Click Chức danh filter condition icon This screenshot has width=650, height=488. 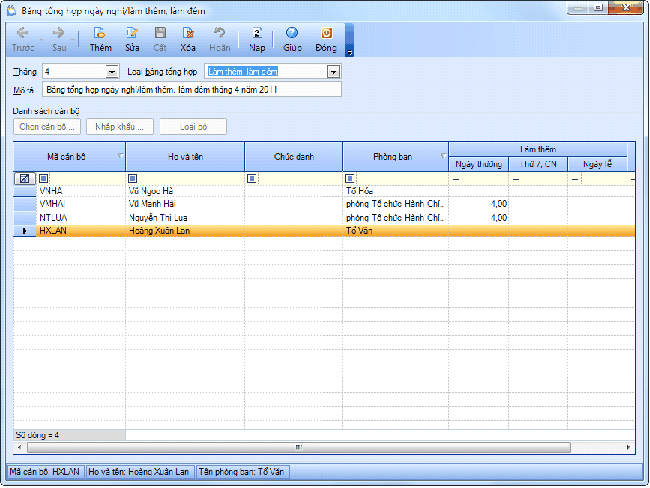point(252,179)
